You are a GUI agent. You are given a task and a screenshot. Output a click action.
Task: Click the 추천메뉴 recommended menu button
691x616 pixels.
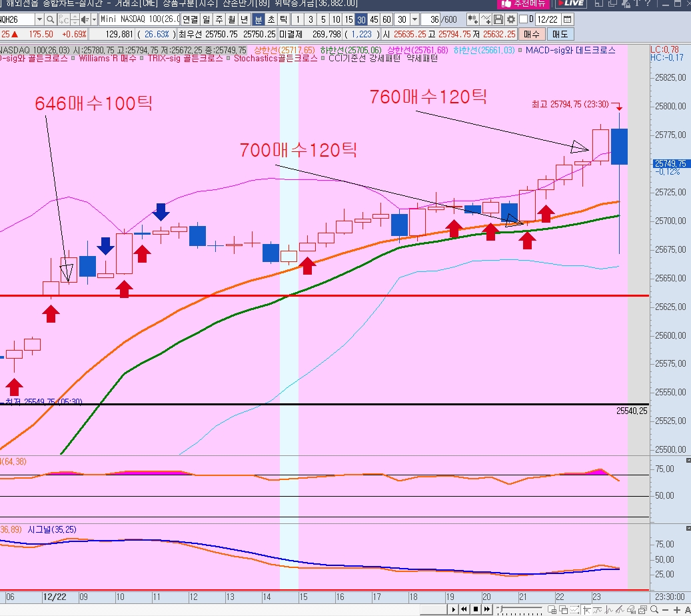pyautogui.click(x=520, y=3)
